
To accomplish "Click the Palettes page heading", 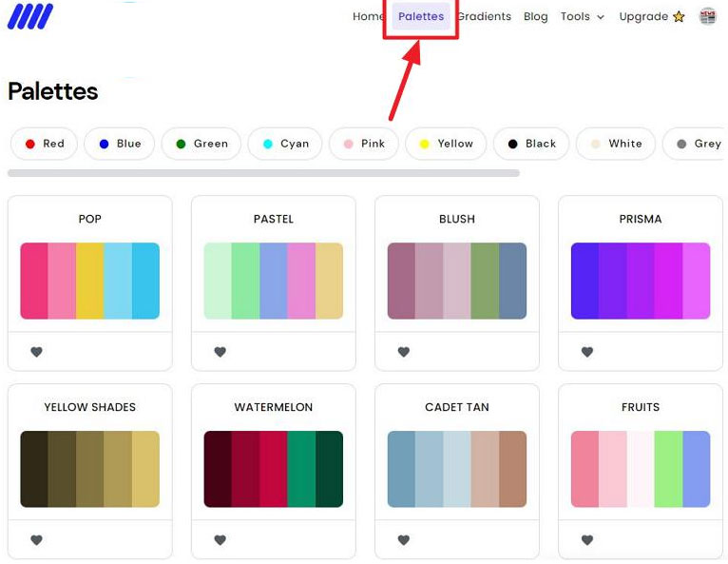I will 53,91.
